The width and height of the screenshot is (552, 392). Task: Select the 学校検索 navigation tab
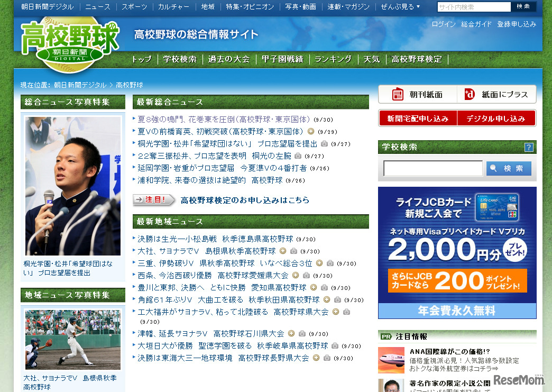(180, 59)
